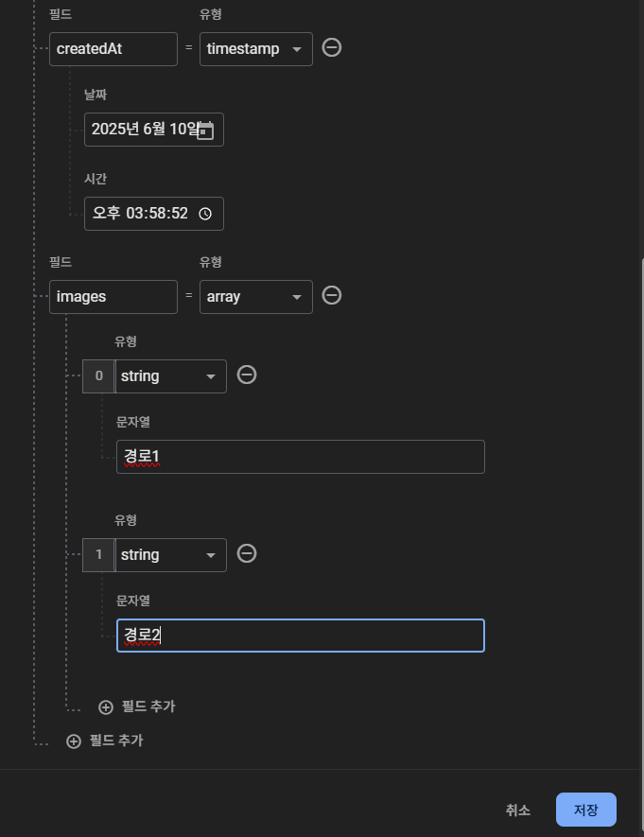Open the calendar date picker icon
Image resolution: width=644 pixels, height=837 pixels.
205,131
